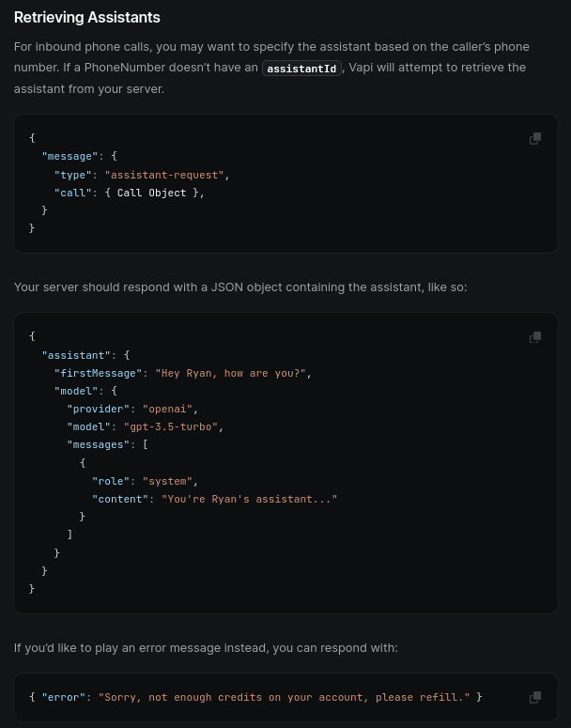Click the Call Object placeholder text
Image resolution: width=571 pixels, height=728 pixels.
click(x=151, y=193)
